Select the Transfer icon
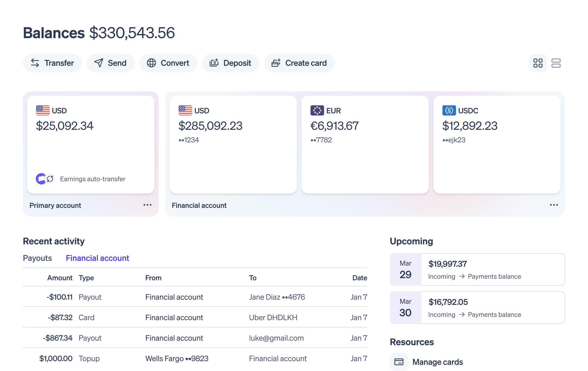 [x=35, y=63]
